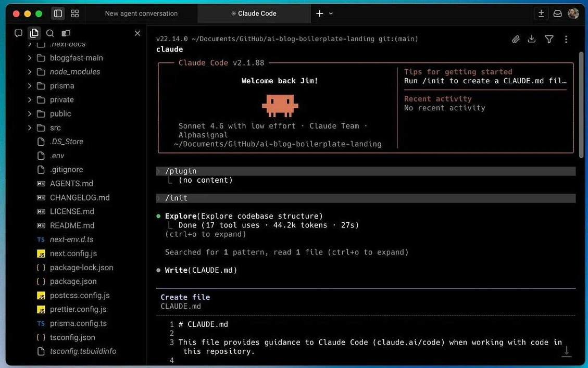Open package.json file
This screenshot has height=368, width=588.
73,282
